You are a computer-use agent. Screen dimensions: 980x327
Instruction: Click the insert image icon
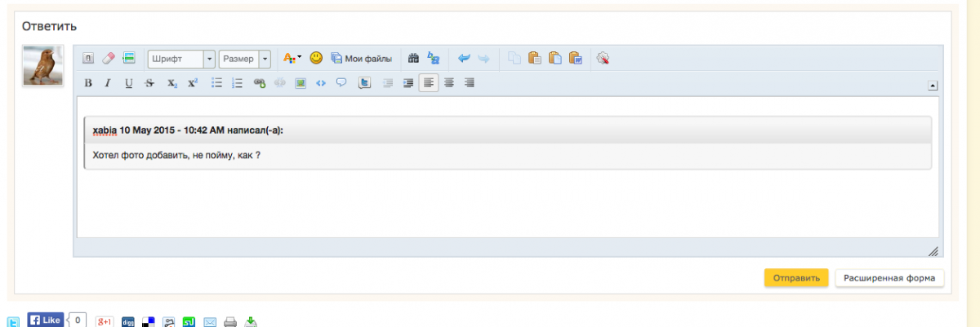pyautogui.click(x=301, y=83)
